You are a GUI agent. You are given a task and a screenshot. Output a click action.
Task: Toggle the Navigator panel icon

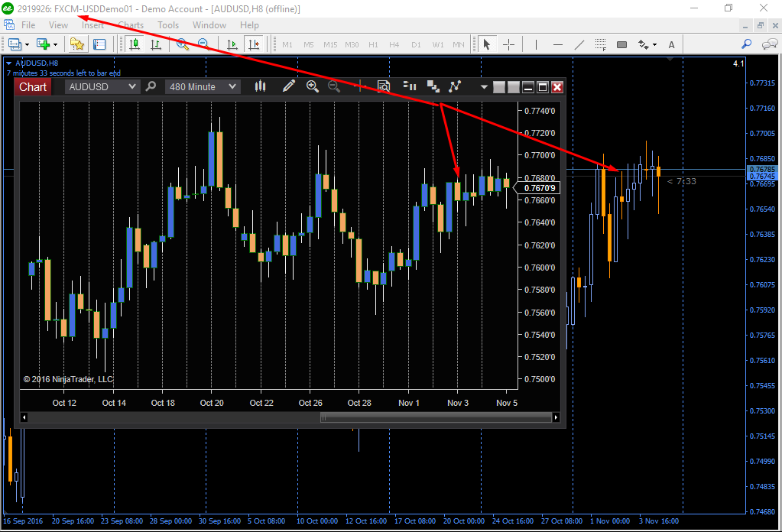[x=99, y=44]
